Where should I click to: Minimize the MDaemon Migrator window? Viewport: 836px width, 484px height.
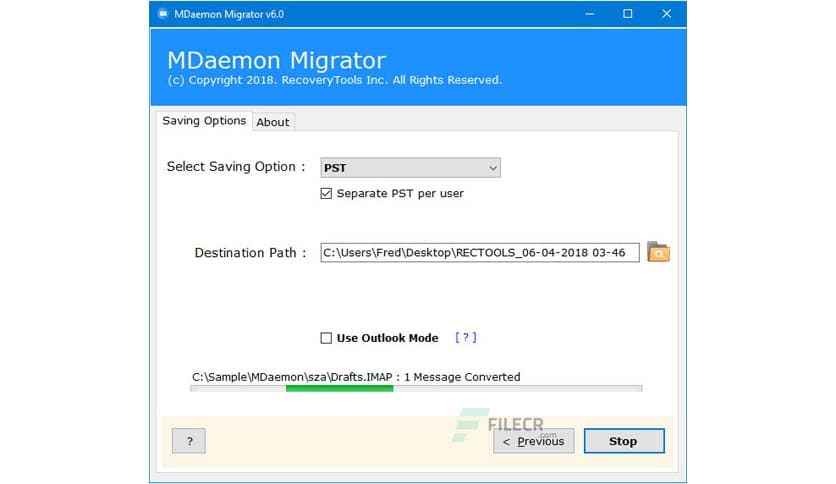pyautogui.click(x=589, y=14)
